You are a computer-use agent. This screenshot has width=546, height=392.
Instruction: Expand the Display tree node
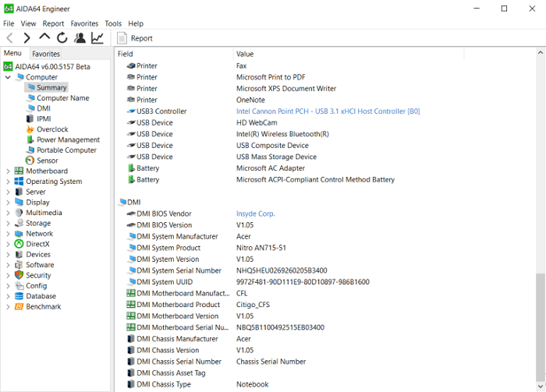pos(8,203)
